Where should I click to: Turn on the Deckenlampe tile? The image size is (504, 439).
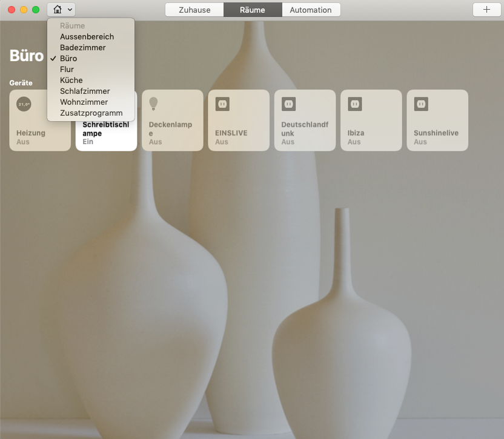(172, 120)
